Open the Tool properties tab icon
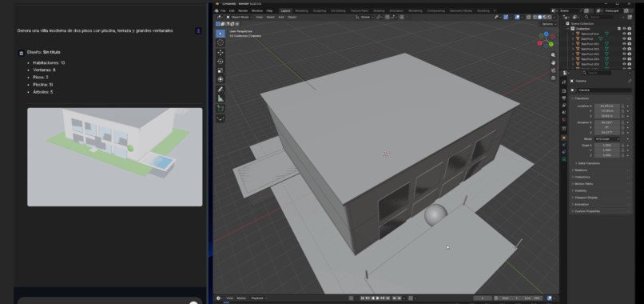The width and height of the screenshot is (644, 304). 564,82
